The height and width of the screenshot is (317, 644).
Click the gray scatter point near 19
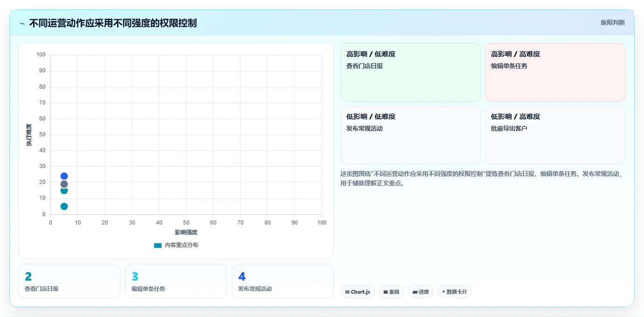pos(64,184)
